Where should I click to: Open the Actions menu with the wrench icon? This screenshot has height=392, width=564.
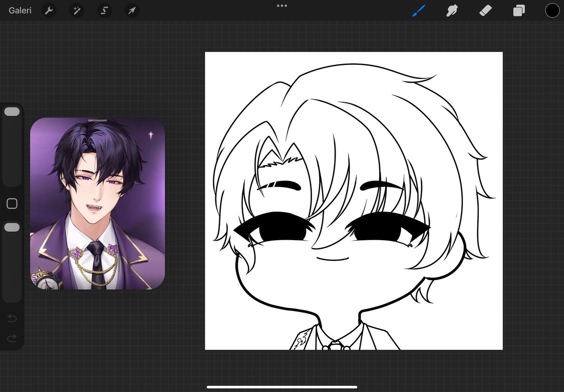coord(49,10)
